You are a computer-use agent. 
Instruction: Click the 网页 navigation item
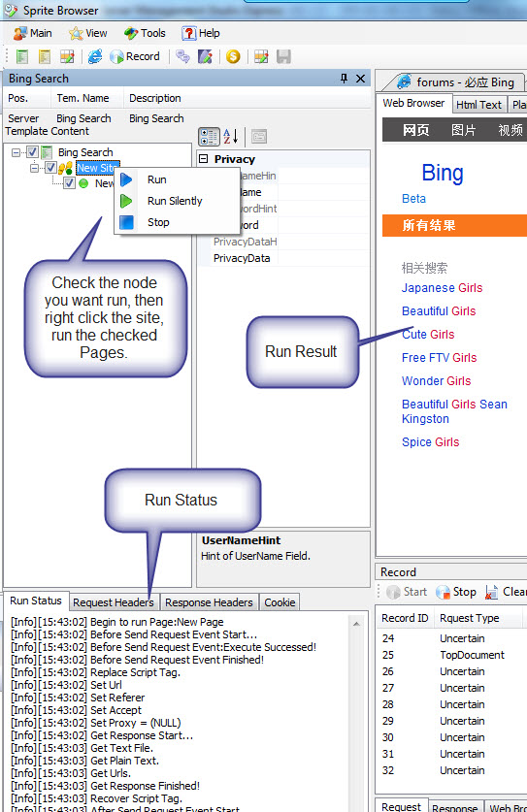(x=416, y=130)
